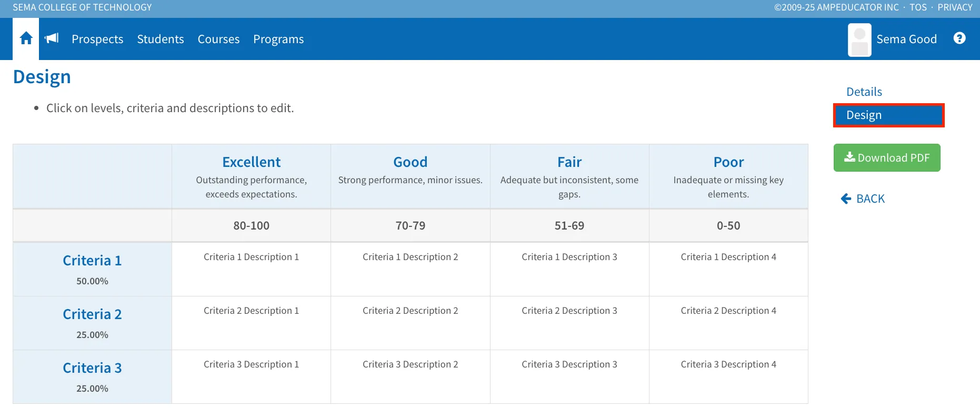The width and height of the screenshot is (980, 417).
Task: Click the Outstanding performance description text
Action: coord(252,187)
